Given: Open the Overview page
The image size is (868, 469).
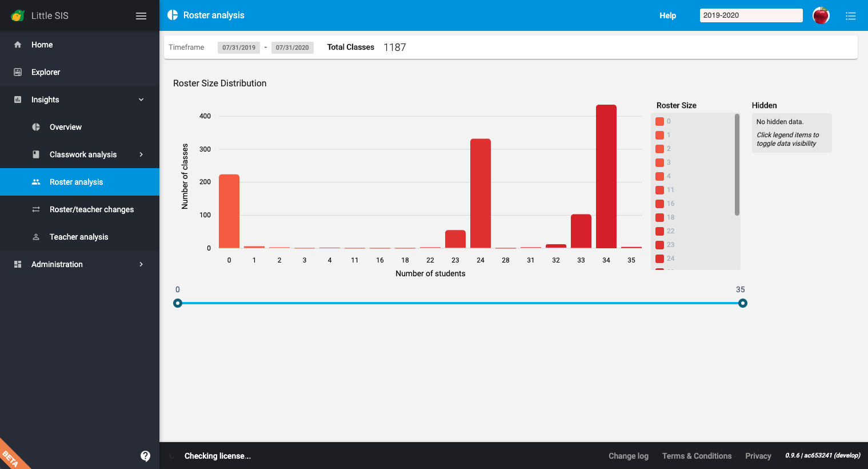Looking at the screenshot, I should pos(66,127).
